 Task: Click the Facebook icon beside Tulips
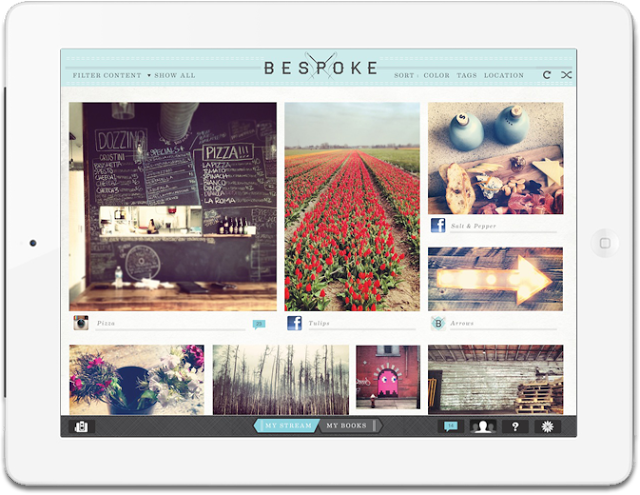[295, 323]
